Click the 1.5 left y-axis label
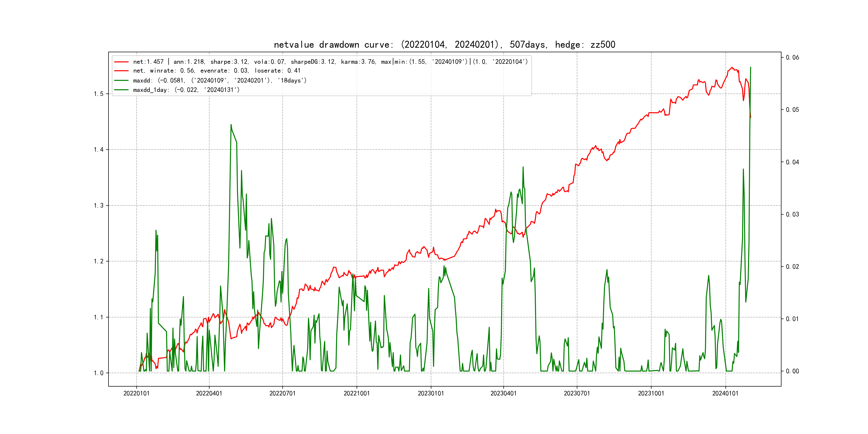This screenshot has height=434, width=868. pyautogui.click(x=98, y=94)
